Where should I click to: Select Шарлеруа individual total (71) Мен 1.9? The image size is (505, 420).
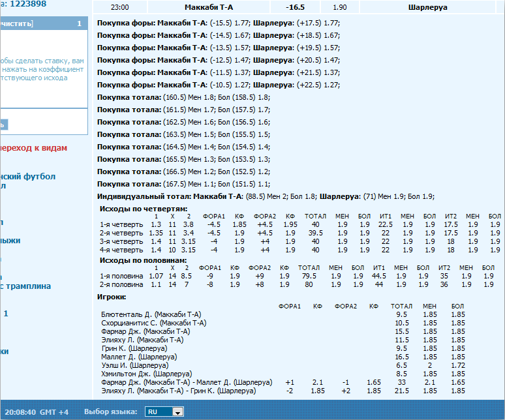pyautogui.click(x=391, y=196)
